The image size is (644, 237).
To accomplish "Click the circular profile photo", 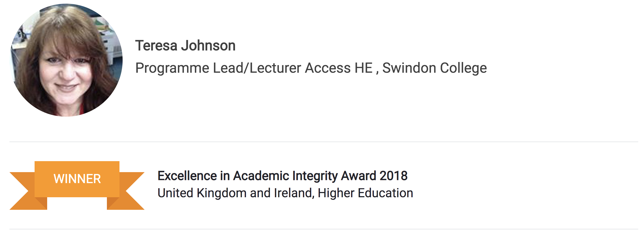I will 66,60.
